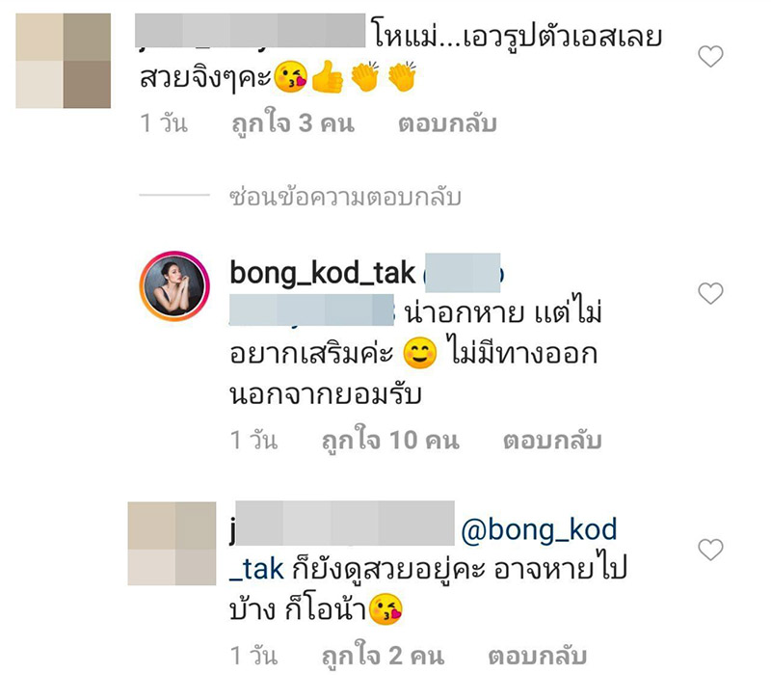Like the top comment with its heart icon
The image size is (771, 700).
click(710, 56)
